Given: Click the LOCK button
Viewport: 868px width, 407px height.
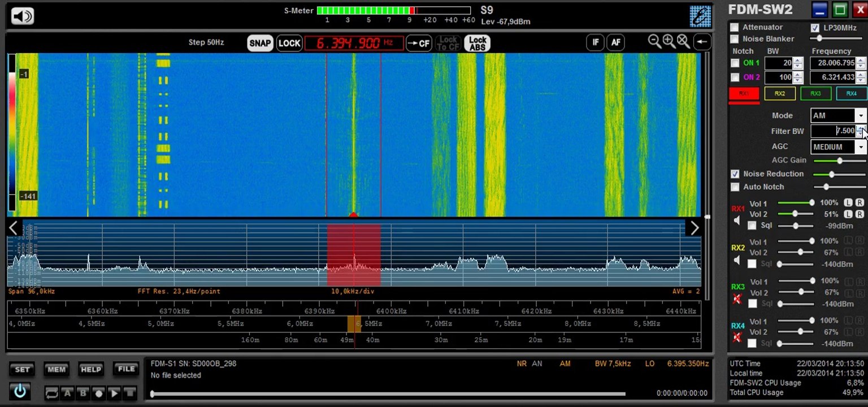Looking at the screenshot, I should (289, 43).
